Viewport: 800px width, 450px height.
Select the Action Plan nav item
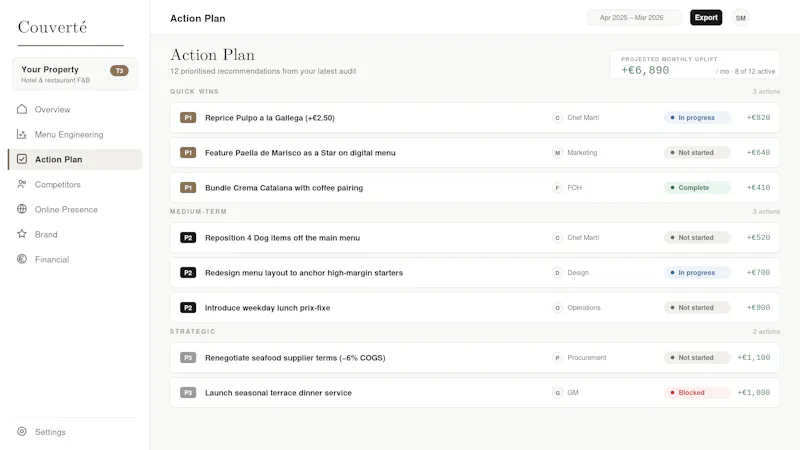point(75,159)
